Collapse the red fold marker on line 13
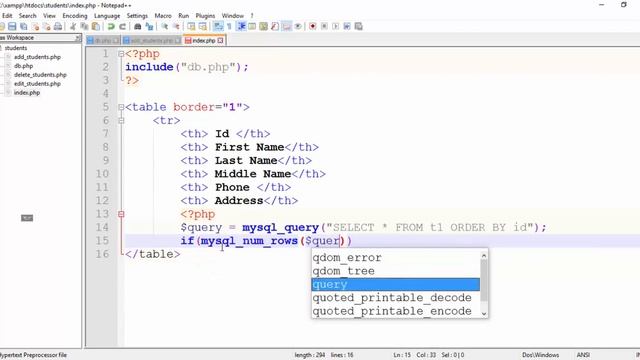 [x=121, y=214]
